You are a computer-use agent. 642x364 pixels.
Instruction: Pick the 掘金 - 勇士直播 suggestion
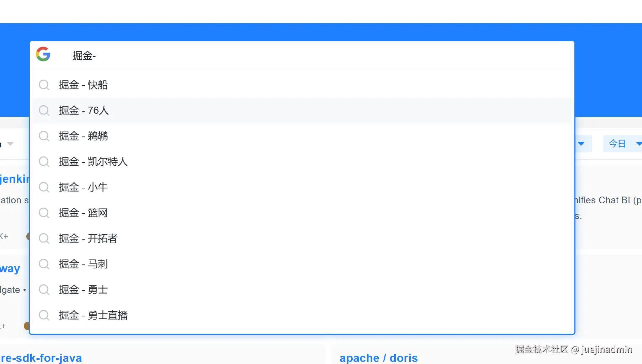click(93, 315)
